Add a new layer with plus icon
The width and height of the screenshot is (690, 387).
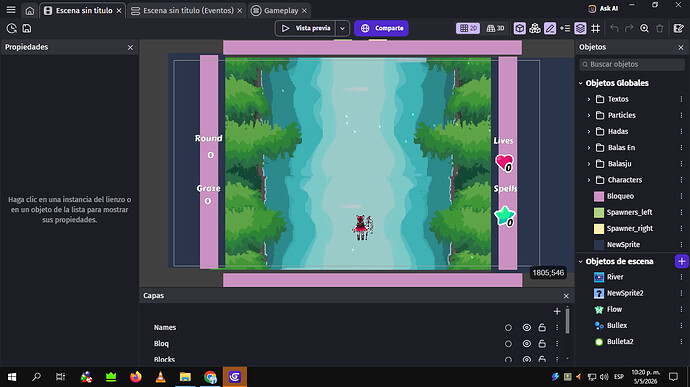click(x=557, y=311)
